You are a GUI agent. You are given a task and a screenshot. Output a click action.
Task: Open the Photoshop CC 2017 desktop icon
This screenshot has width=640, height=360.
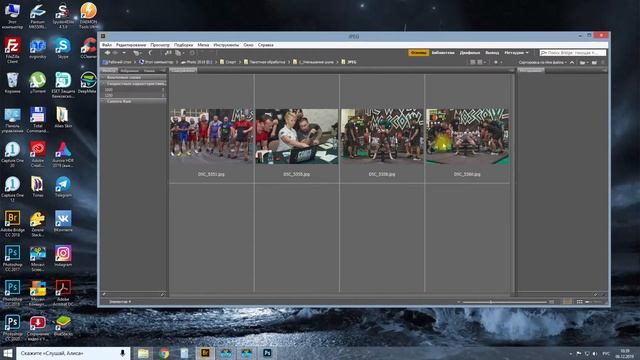pos(12,258)
